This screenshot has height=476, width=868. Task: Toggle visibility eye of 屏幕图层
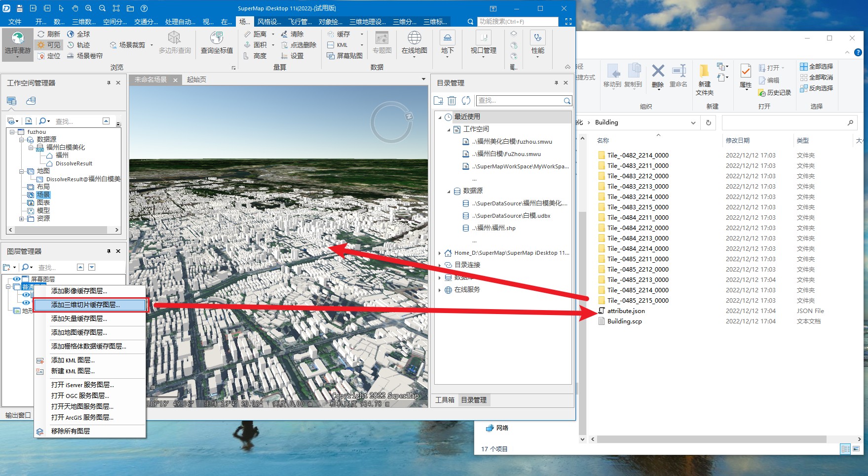(x=16, y=279)
